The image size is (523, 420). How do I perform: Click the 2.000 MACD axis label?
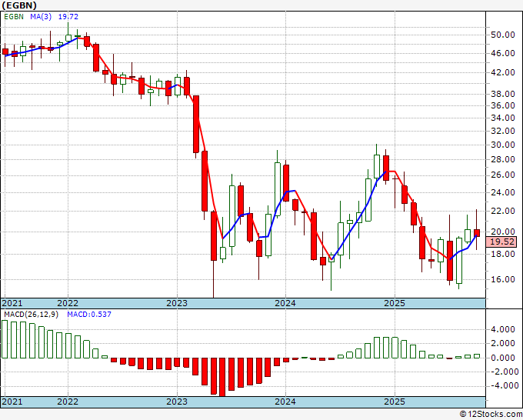click(503, 343)
